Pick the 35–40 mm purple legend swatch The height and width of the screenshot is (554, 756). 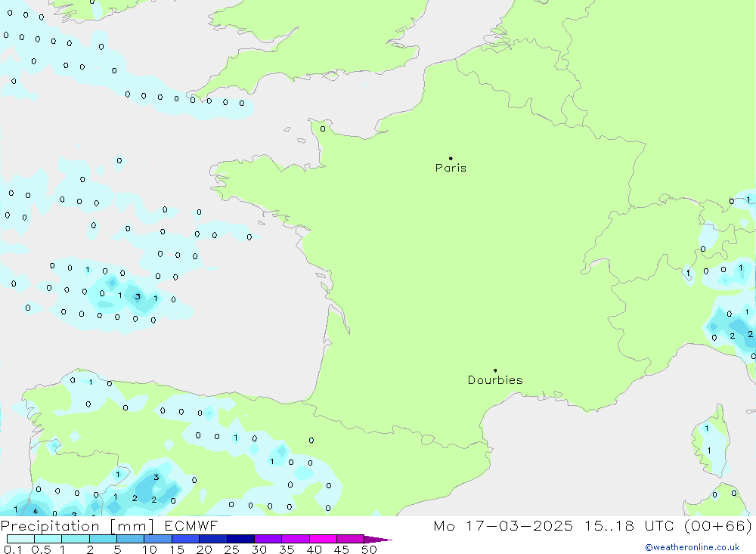click(296, 539)
